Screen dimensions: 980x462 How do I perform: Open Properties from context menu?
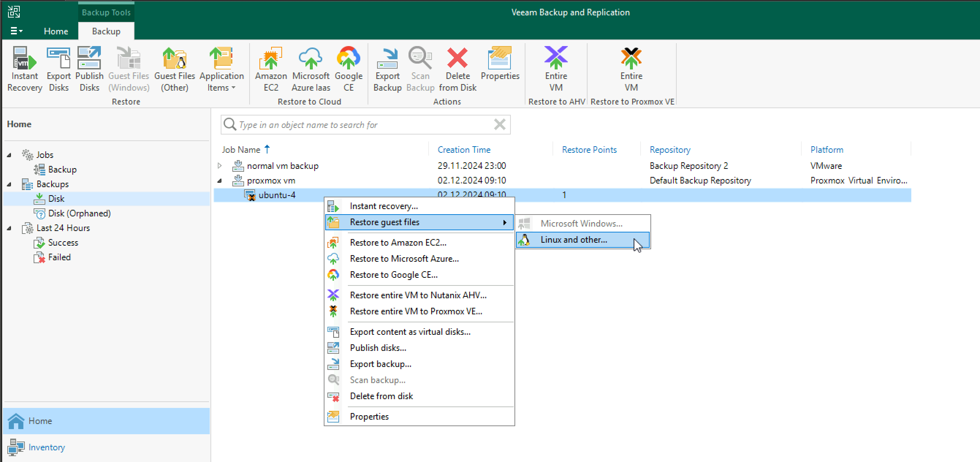click(419, 416)
